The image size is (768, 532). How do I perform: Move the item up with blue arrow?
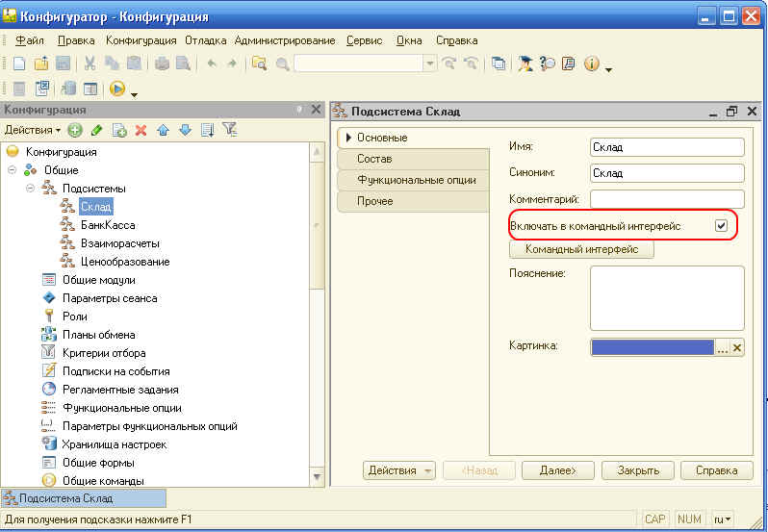point(163,130)
